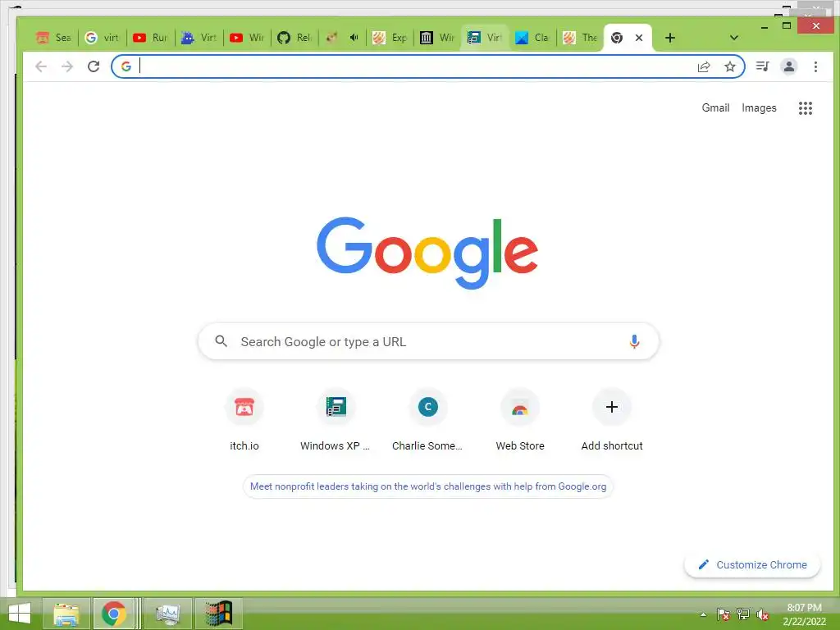Open a new tab with the plus button
Viewport: 840px width, 630px height.
click(669, 38)
